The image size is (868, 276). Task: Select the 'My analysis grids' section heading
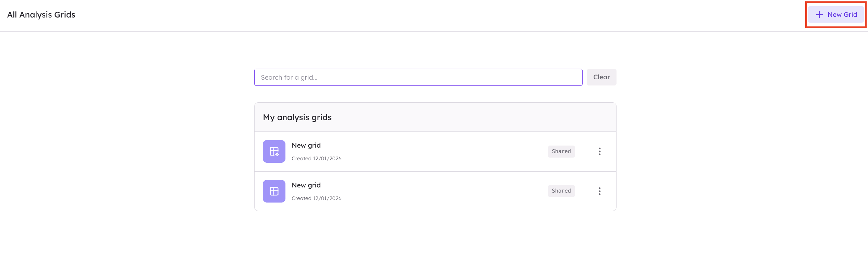click(x=297, y=117)
